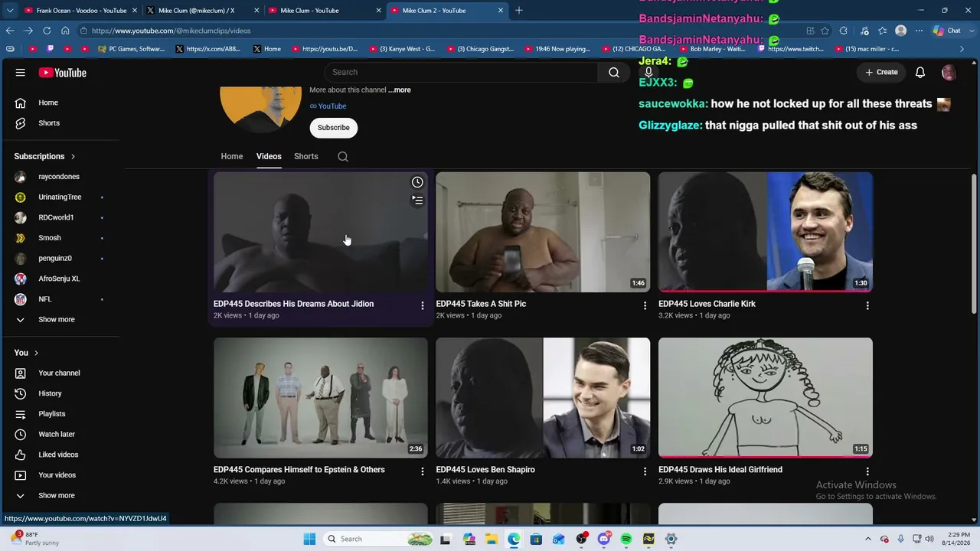This screenshot has height=551, width=980.
Task: Expand Subscriptions section chevron
Action: click(x=73, y=156)
